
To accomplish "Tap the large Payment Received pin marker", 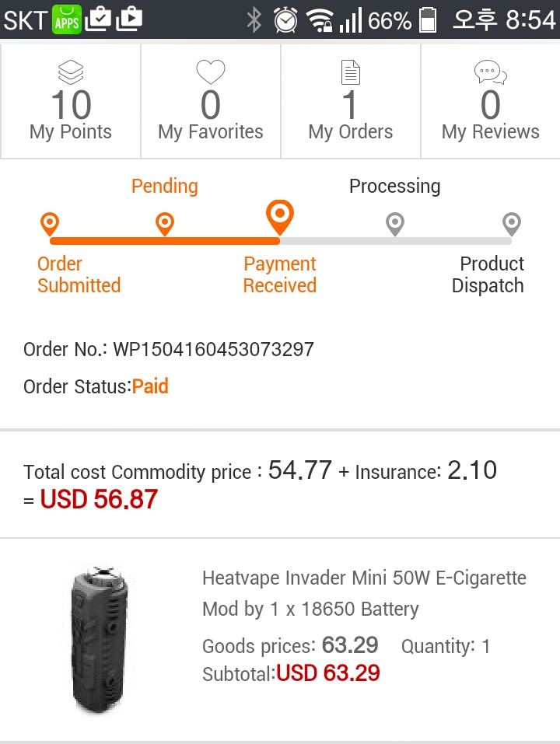I will pos(280,215).
